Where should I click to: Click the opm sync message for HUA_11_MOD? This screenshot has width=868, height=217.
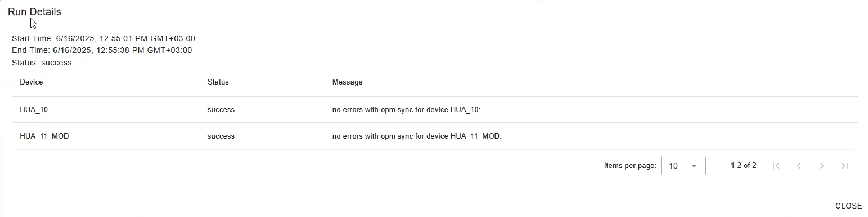417,136
